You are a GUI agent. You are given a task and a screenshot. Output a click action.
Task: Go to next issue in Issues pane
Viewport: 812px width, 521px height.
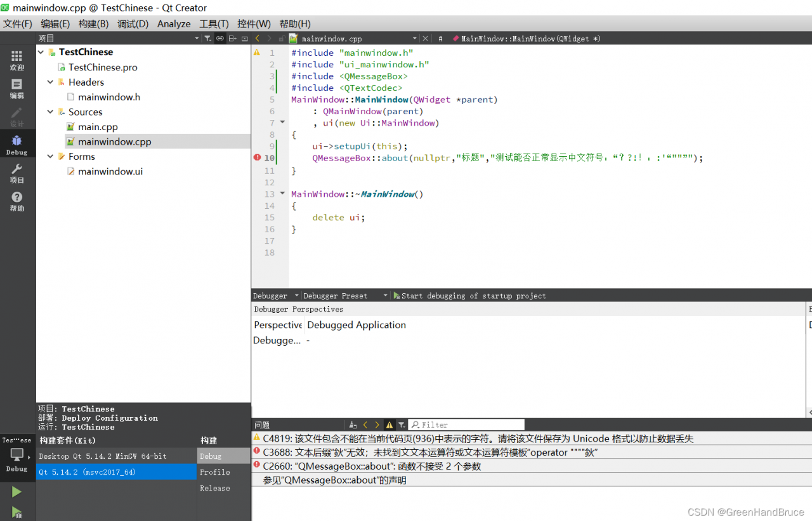click(377, 425)
